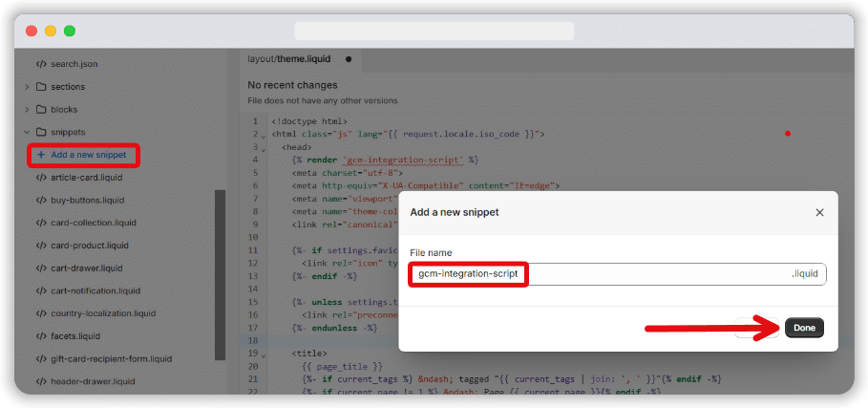Click the unsaved-changes dot on theme.liquid tab

click(349, 59)
